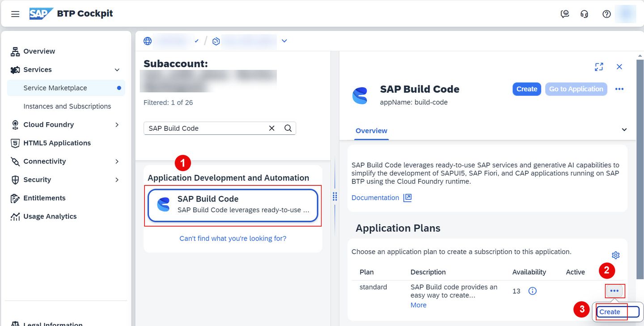Select the SAP Build Code tile

point(233,205)
